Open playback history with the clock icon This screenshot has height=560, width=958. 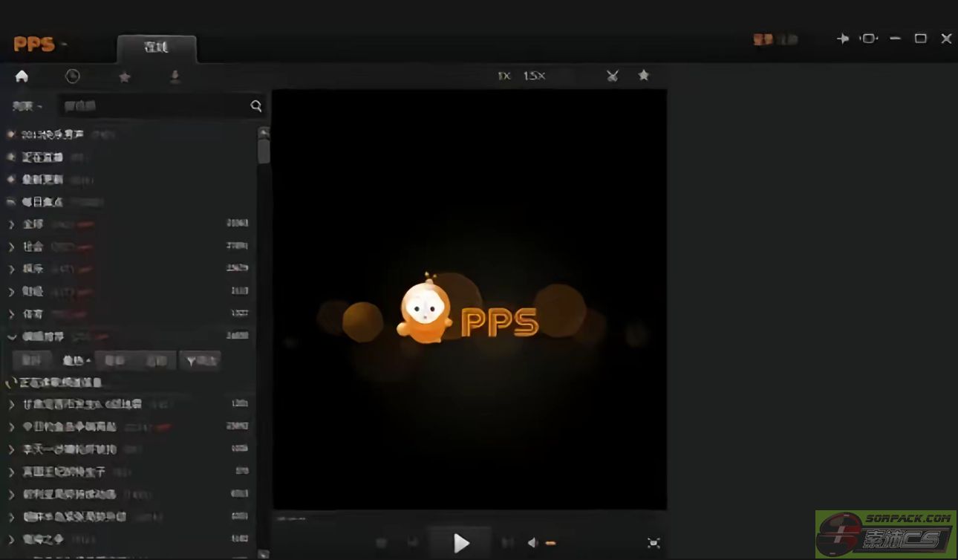[x=73, y=76]
